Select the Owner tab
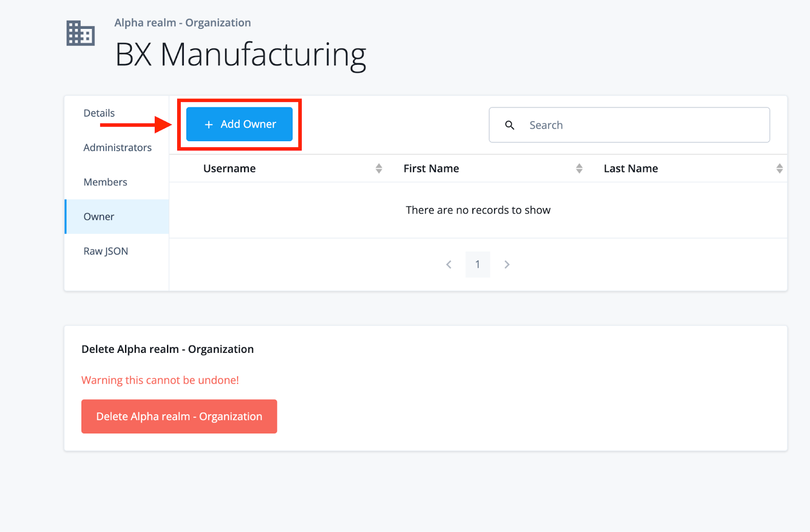810x532 pixels. (99, 217)
